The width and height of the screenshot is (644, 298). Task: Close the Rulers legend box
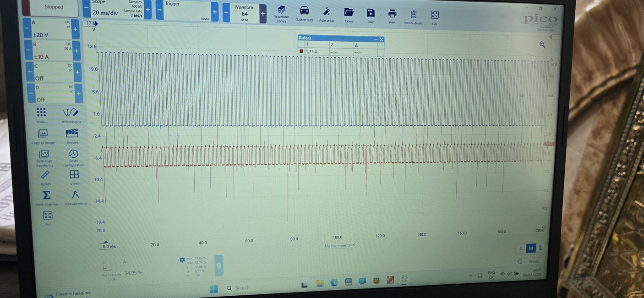coord(382,40)
